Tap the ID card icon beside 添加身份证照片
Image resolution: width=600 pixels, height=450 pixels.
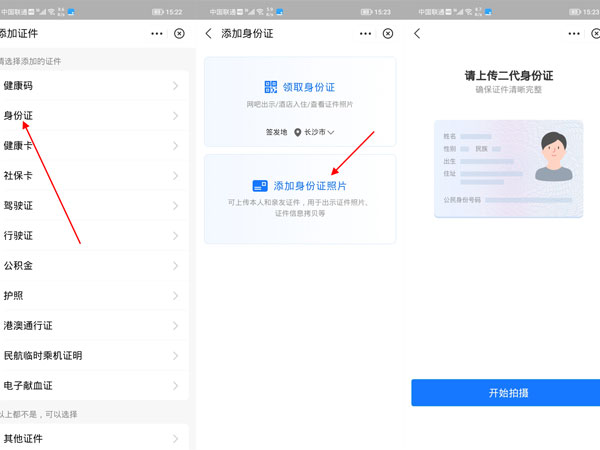(x=260, y=186)
